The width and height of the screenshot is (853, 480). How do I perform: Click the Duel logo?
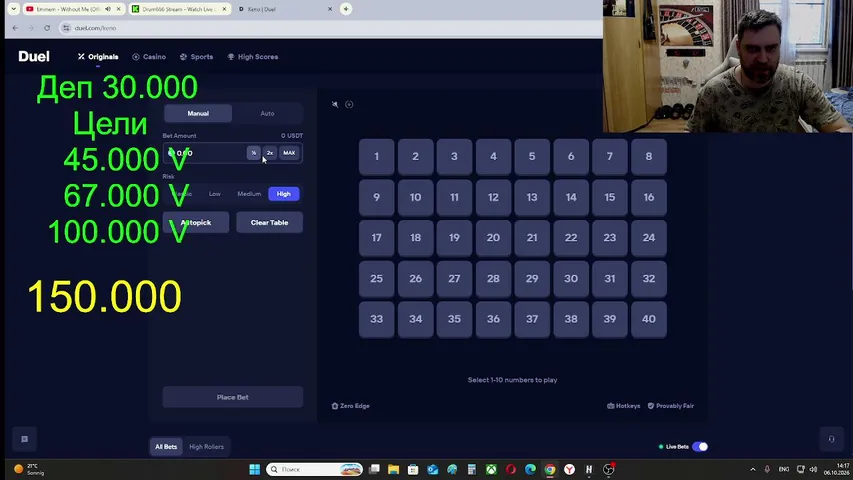(x=34, y=57)
